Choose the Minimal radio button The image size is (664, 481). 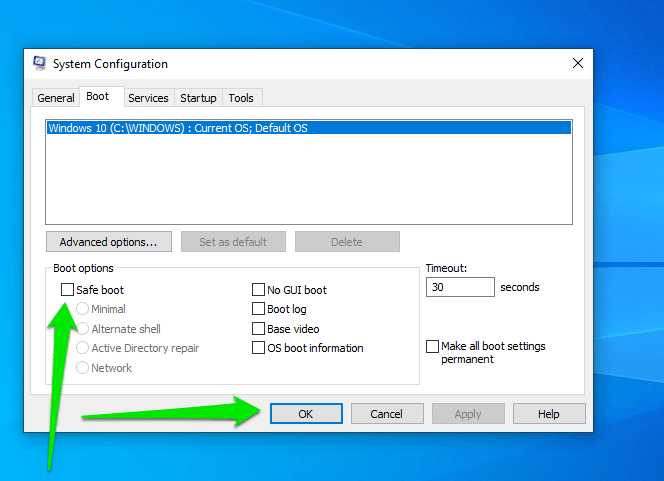(83, 310)
